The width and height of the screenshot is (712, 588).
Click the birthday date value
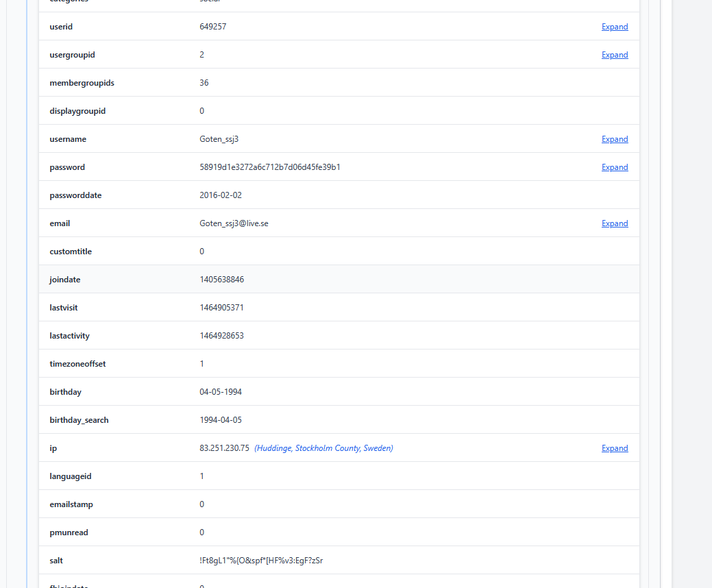pyautogui.click(x=221, y=392)
